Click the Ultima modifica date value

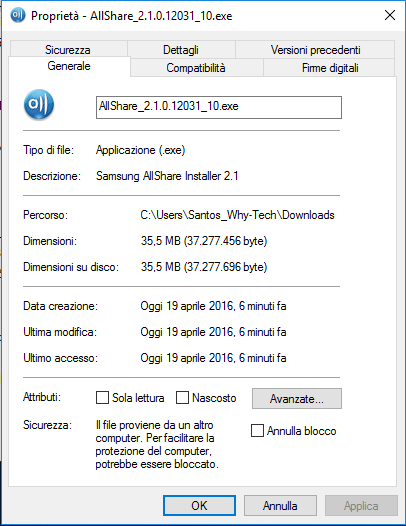213,332
